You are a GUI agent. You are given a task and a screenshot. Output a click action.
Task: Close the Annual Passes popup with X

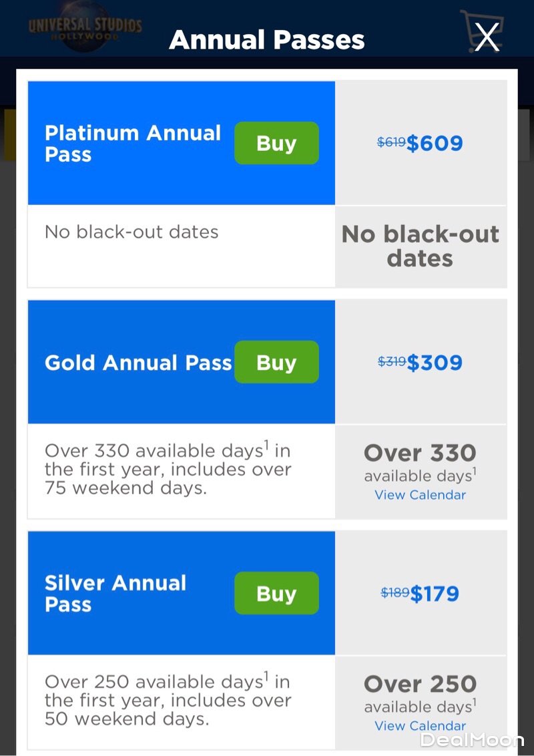[x=487, y=37]
